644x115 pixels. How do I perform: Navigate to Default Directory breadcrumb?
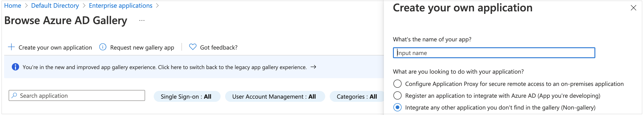(55, 5)
